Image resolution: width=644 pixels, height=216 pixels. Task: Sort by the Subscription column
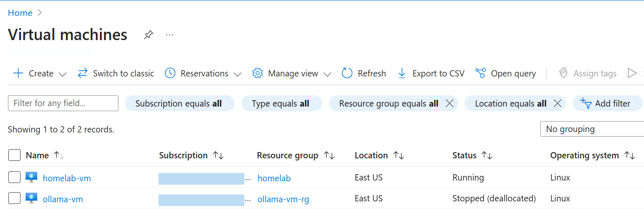click(x=192, y=155)
